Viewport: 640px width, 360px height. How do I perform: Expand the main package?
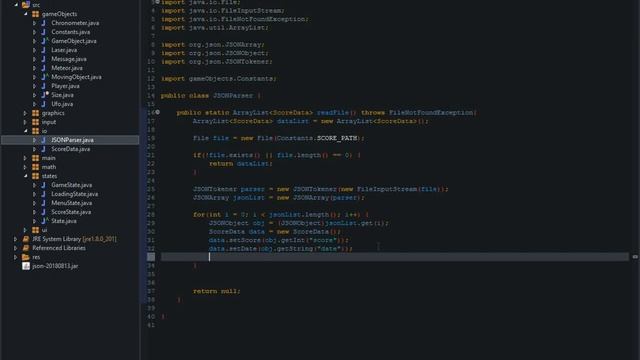point(25,158)
